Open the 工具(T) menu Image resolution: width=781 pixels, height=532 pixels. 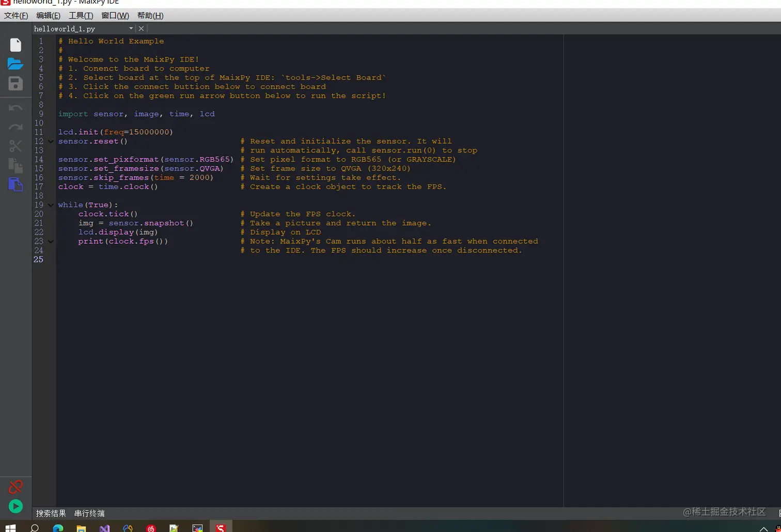pos(81,15)
